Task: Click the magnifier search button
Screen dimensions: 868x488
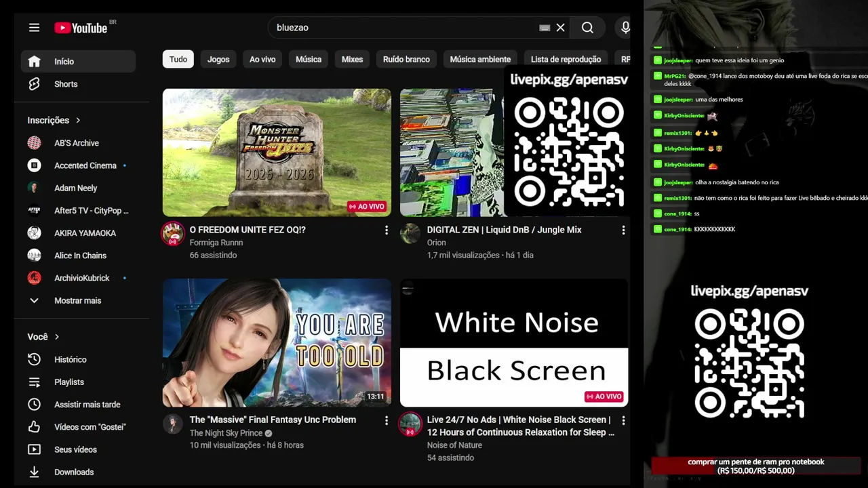Action: pos(587,28)
